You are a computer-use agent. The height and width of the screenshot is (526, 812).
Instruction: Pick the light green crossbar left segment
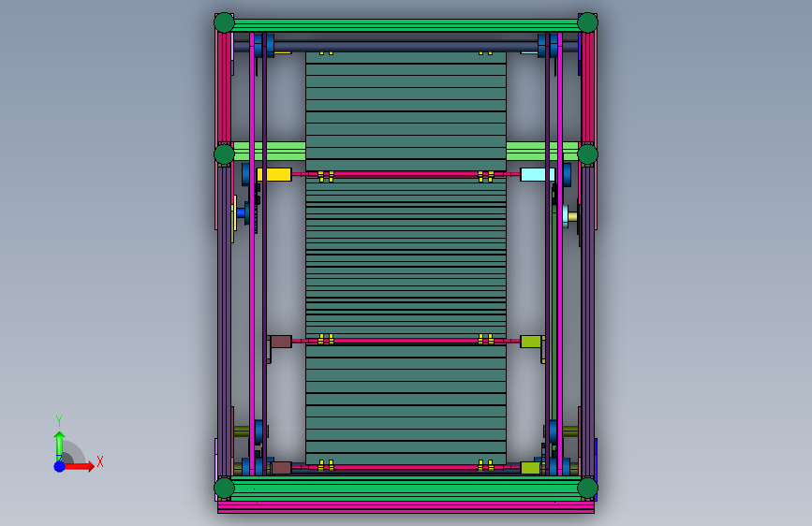tap(270, 152)
